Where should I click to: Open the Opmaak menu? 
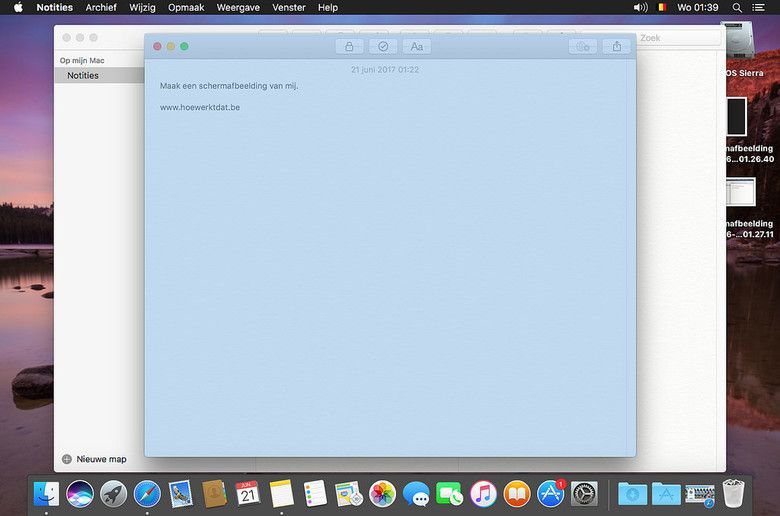(186, 7)
